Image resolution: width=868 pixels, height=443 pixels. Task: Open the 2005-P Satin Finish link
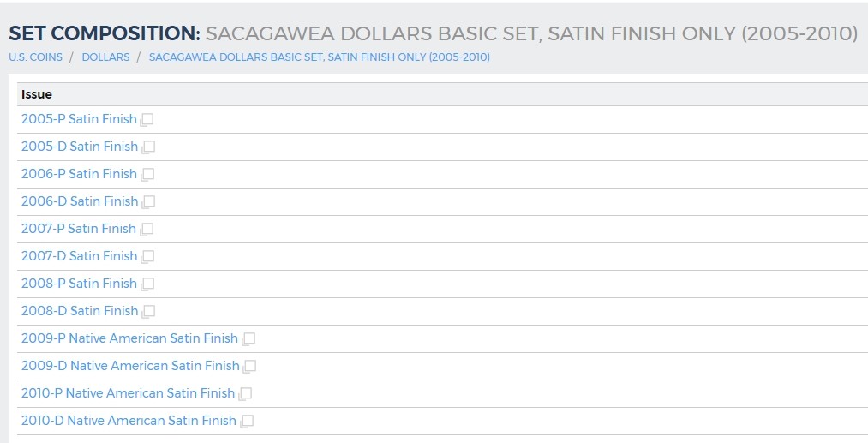[79, 119]
